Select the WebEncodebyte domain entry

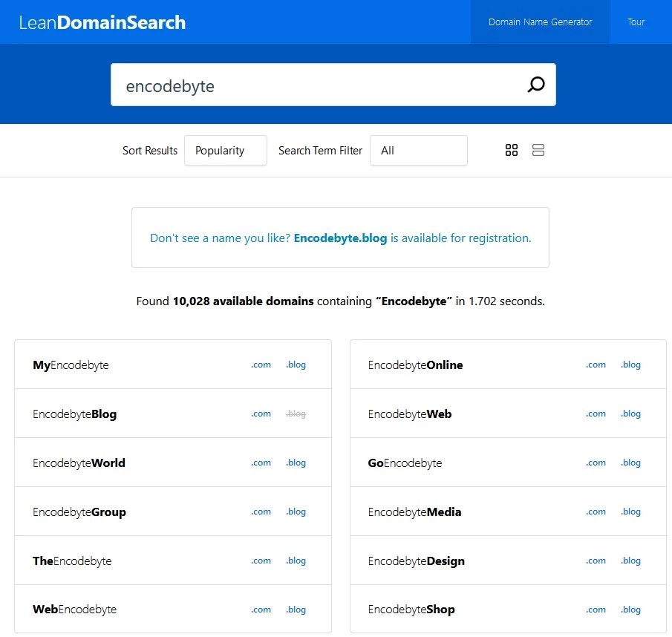click(74, 610)
